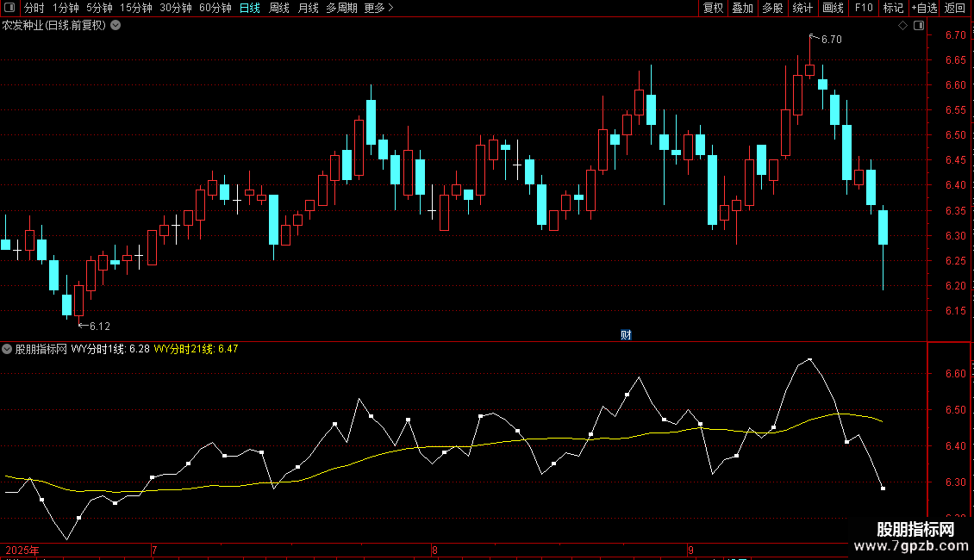This screenshot has width=974, height=560.
Task: Select the 15分钟 period tab
Action: 136,8
